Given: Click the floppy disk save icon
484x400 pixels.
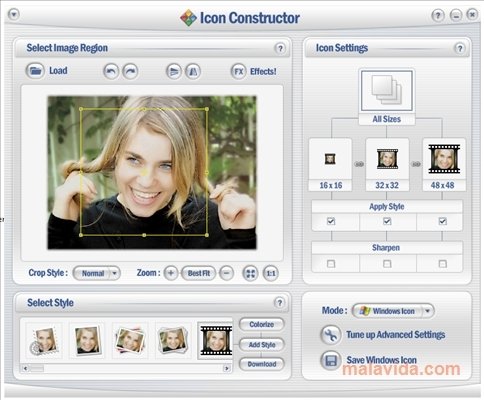Looking at the screenshot, I should [330, 361].
